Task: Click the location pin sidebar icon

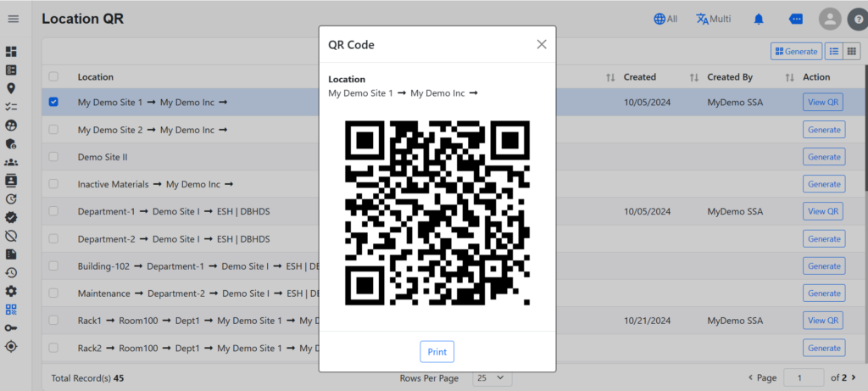Action: coord(11,88)
